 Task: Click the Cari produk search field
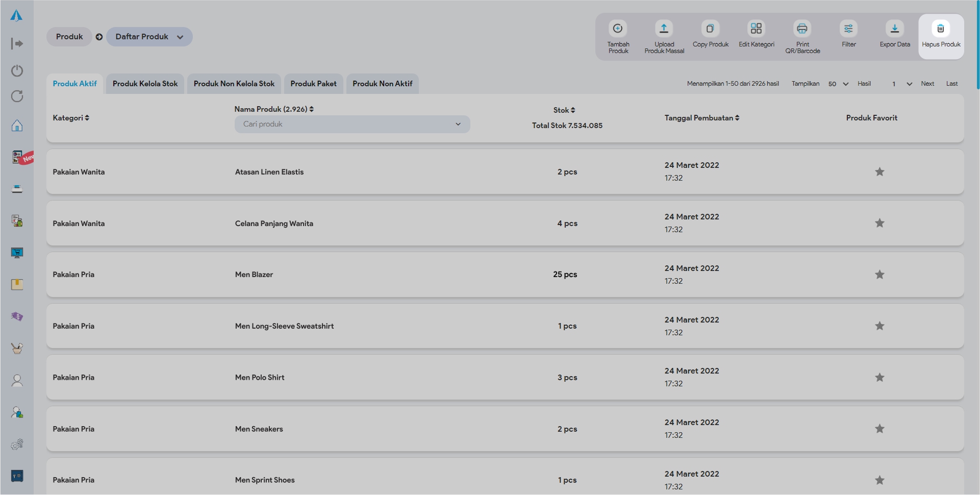tap(347, 124)
